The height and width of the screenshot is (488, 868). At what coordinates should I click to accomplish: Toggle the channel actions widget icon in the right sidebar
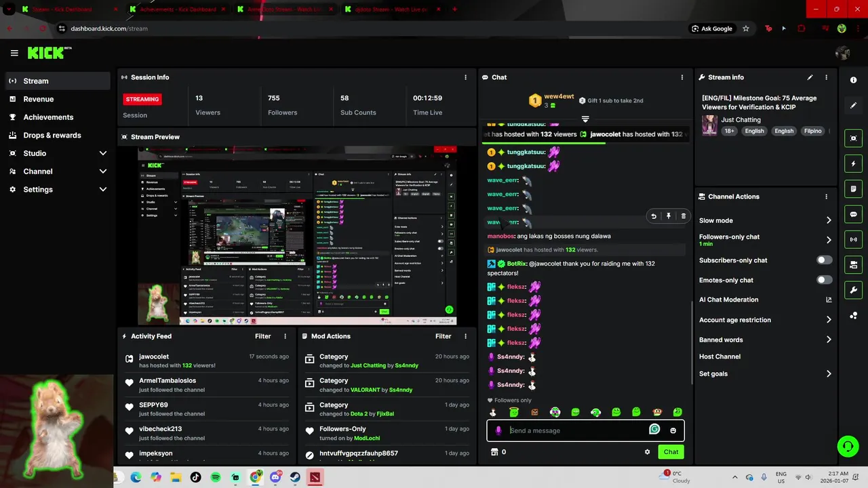[853, 264]
